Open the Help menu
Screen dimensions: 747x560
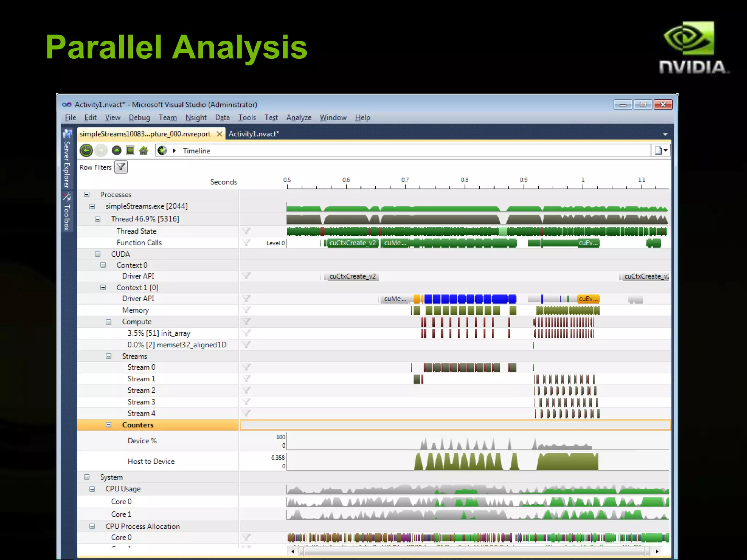tap(363, 117)
